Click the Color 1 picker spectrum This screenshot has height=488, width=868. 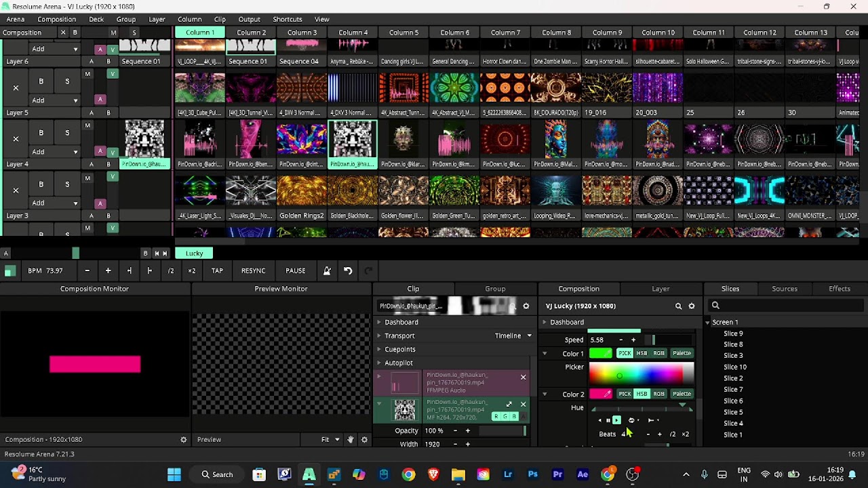641,373
